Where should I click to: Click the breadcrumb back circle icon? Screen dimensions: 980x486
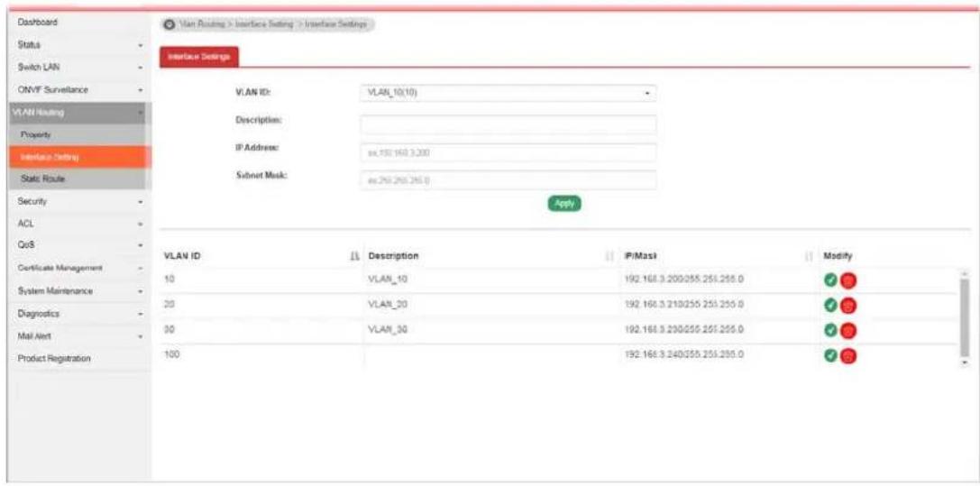click(169, 24)
